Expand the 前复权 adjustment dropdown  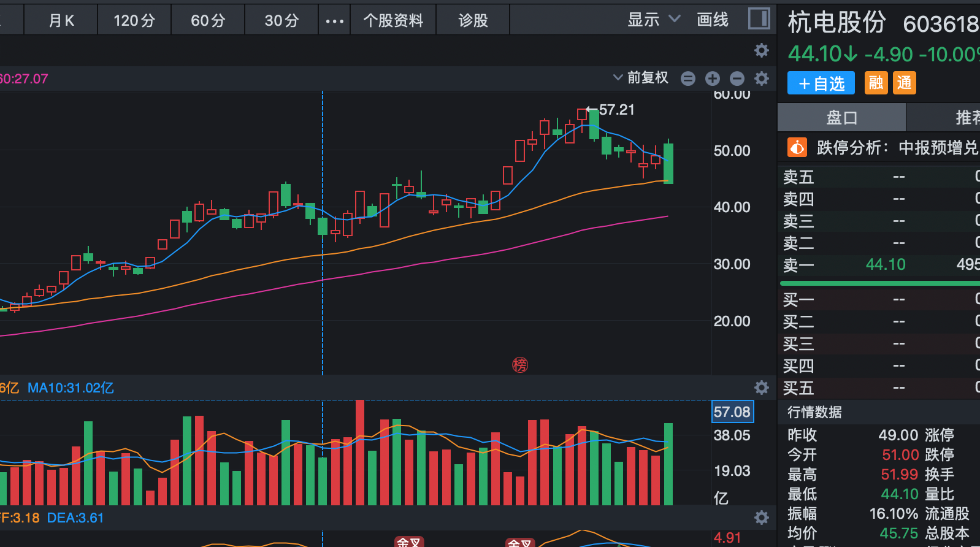tap(641, 78)
